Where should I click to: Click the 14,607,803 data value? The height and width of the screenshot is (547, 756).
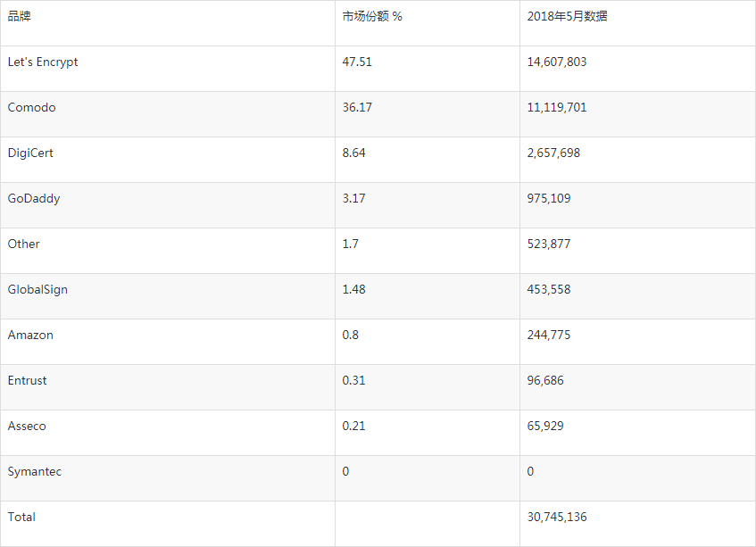point(557,62)
